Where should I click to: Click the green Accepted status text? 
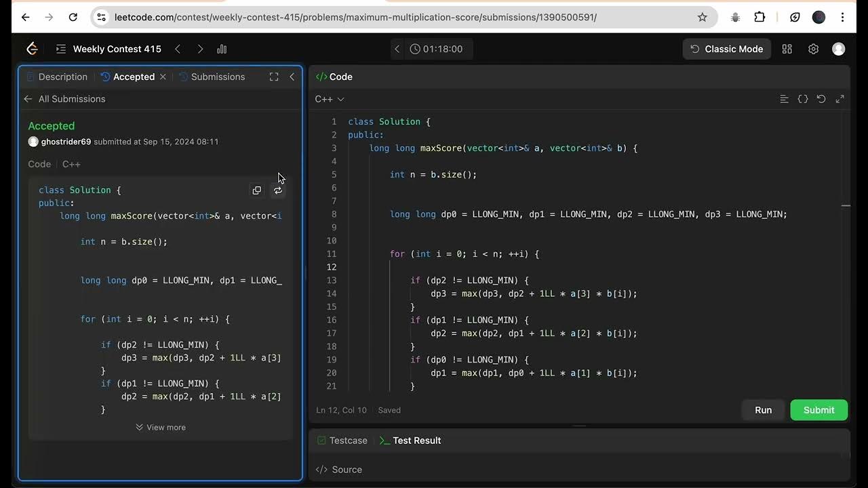[52, 126]
